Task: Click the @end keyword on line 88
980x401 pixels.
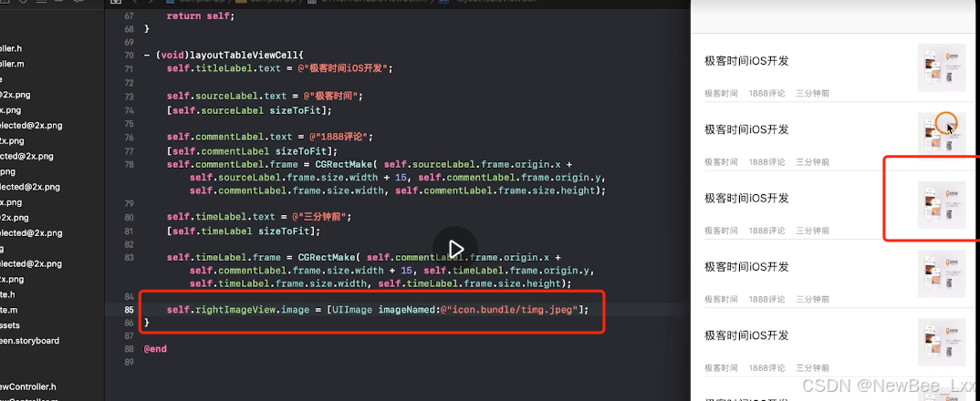Action: 155,348
